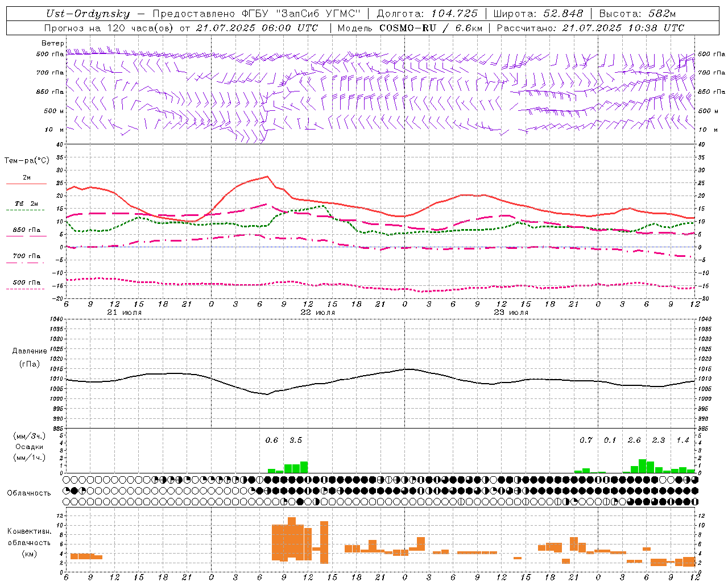Click the Широта: 52.848 header field
This screenshot has height=582, width=728.
(539, 14)
